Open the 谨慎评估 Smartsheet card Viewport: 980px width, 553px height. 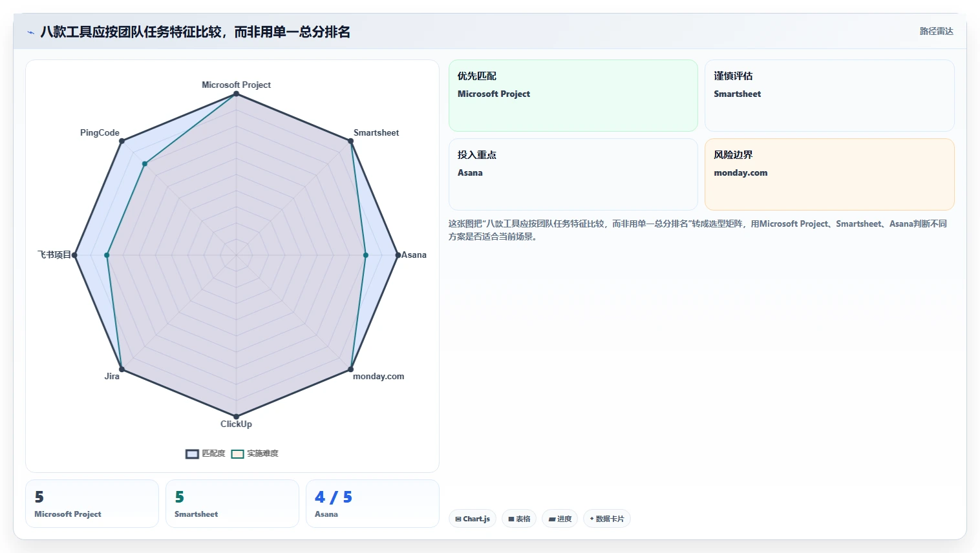(829, 96)
